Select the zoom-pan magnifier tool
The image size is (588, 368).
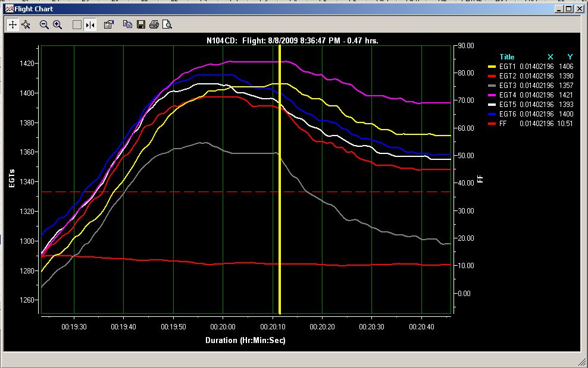point(26,25)
